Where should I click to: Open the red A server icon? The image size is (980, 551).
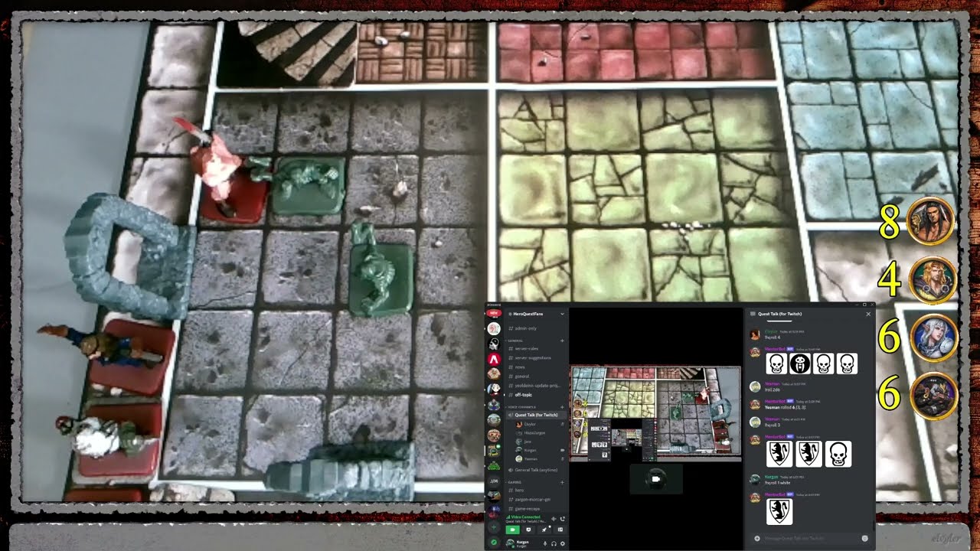tap(494, 359)
